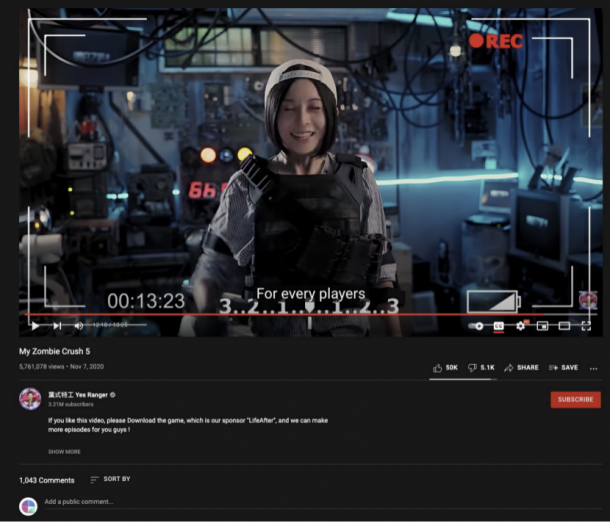Open the video settings gear

click(x=521, y=326)
